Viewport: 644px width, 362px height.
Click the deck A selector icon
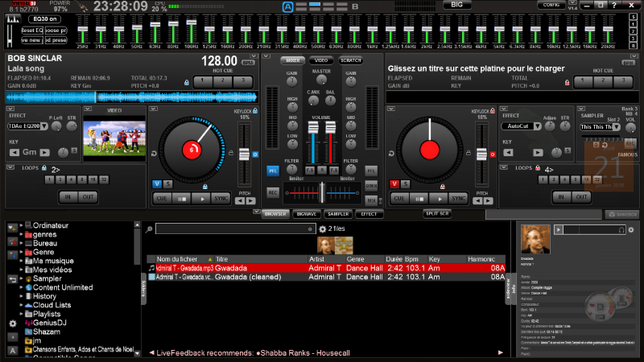288,6
